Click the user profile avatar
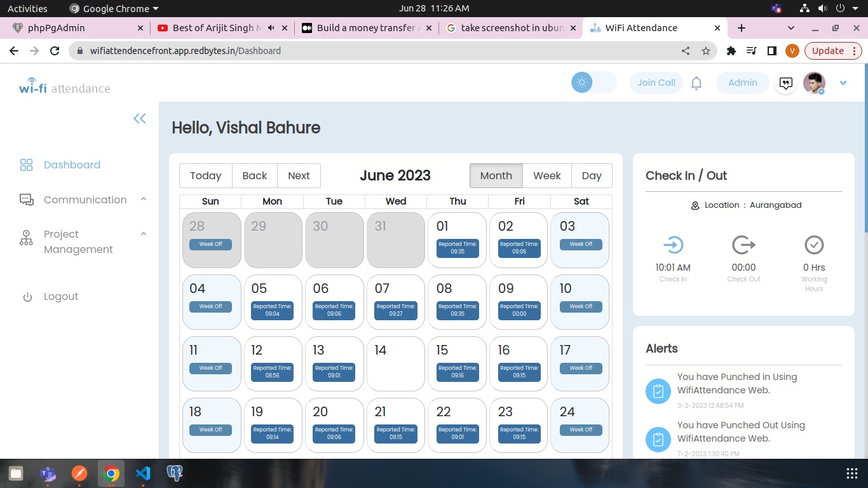Viewport: 868px width, 488px height. click(x=813, y=83)
